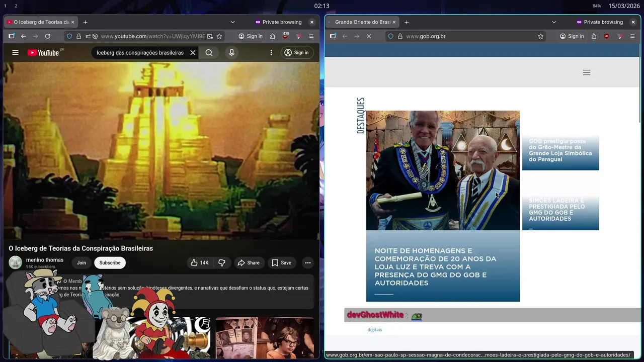The height and width of the screenshot is (362, 644).
Task: Open a new tab in YouTube window
Action: (x=86, y=22)
